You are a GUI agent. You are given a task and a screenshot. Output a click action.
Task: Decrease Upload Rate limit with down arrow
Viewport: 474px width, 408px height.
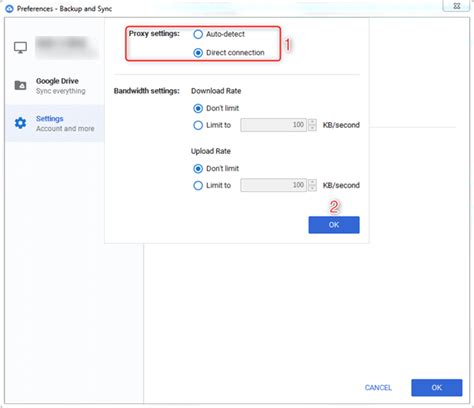click(x=312, y=188)
